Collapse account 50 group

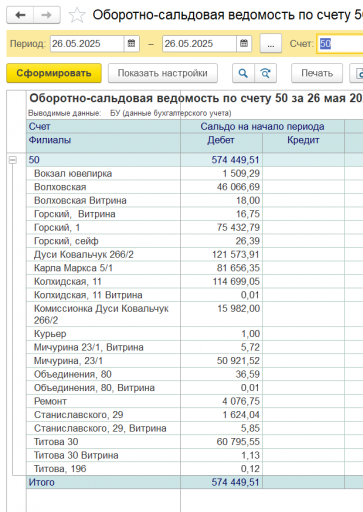coord(12,160)
